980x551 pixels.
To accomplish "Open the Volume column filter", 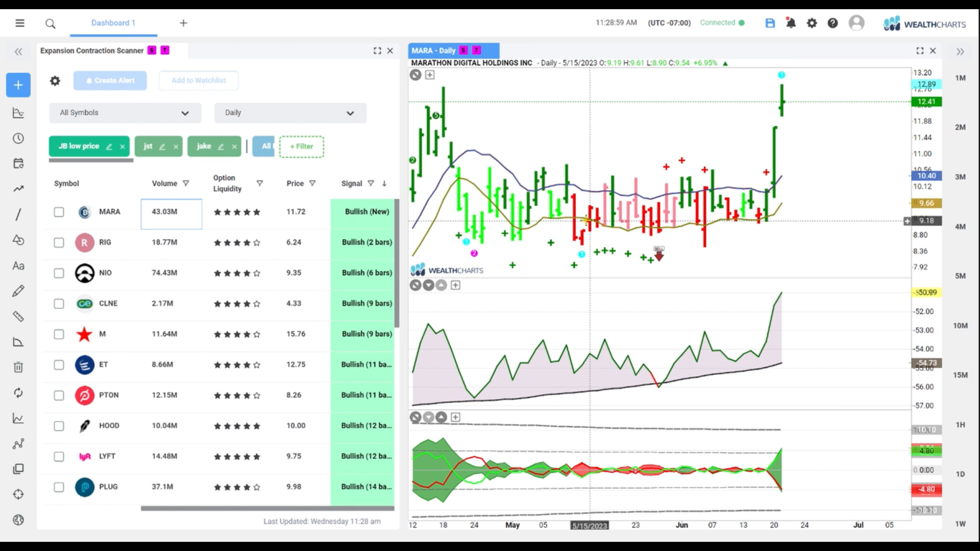I will click(186, 183).
